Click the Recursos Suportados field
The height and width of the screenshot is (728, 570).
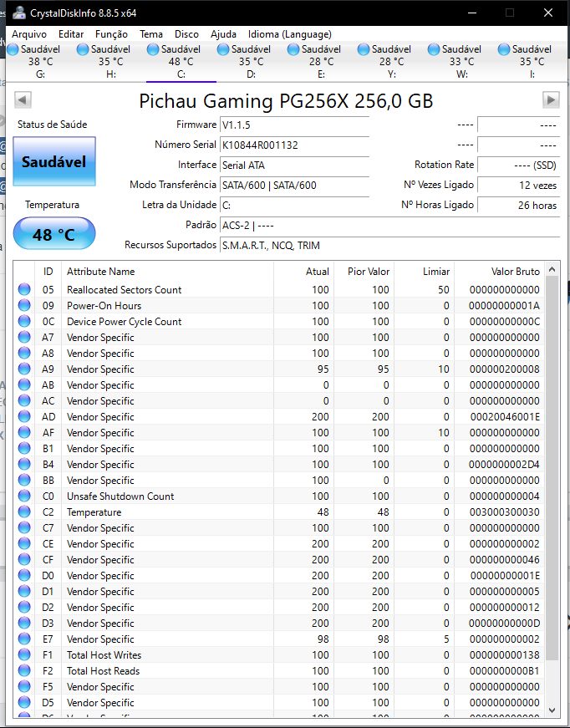(390, 245)
